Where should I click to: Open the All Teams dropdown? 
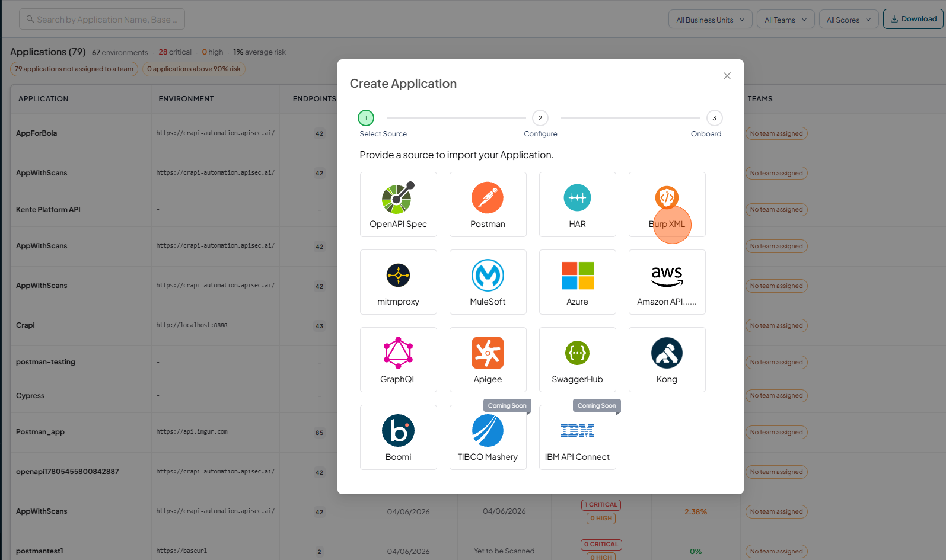coord(786,20)
